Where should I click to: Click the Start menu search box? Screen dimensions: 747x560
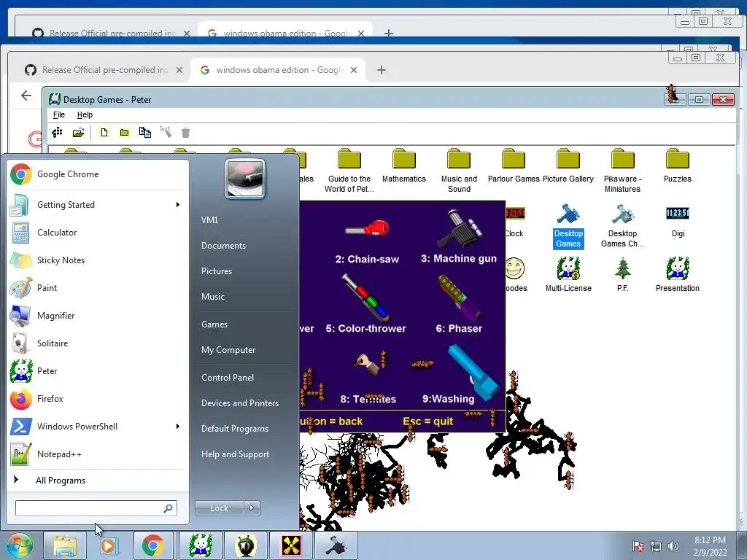tap(96, 508)
